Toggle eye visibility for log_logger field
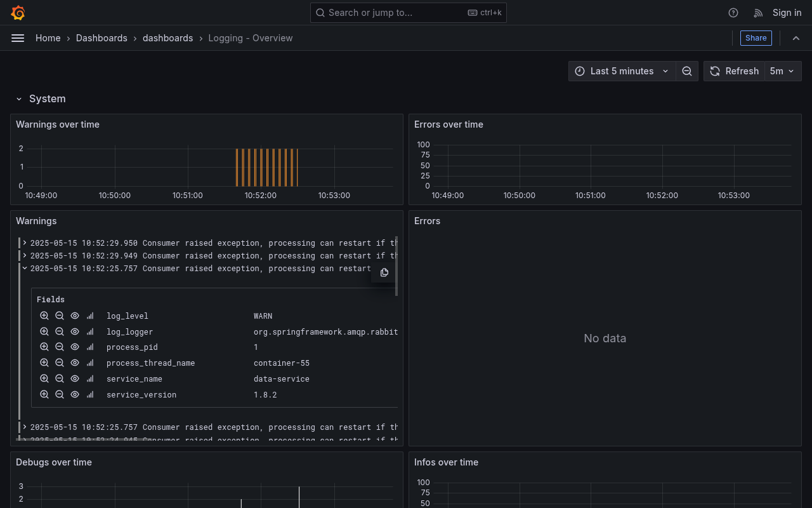The width and height of the screenshot is (812, 508). (75, 331)
